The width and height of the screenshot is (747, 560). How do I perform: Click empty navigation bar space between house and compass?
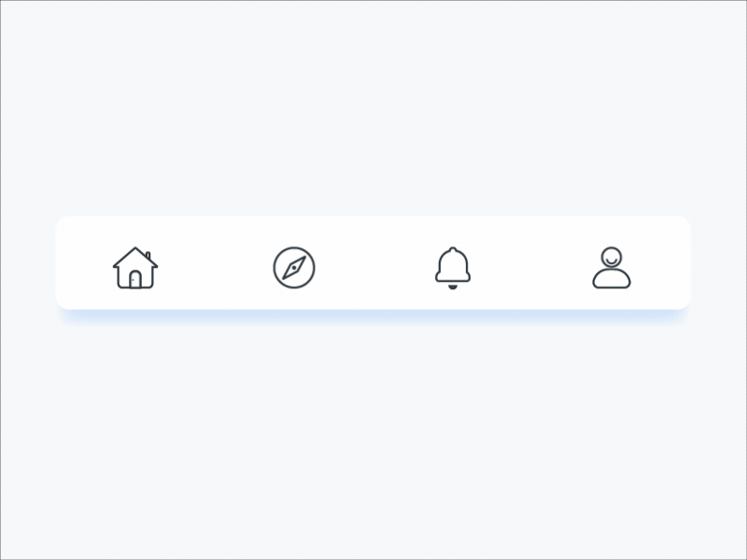coord(215,268)
